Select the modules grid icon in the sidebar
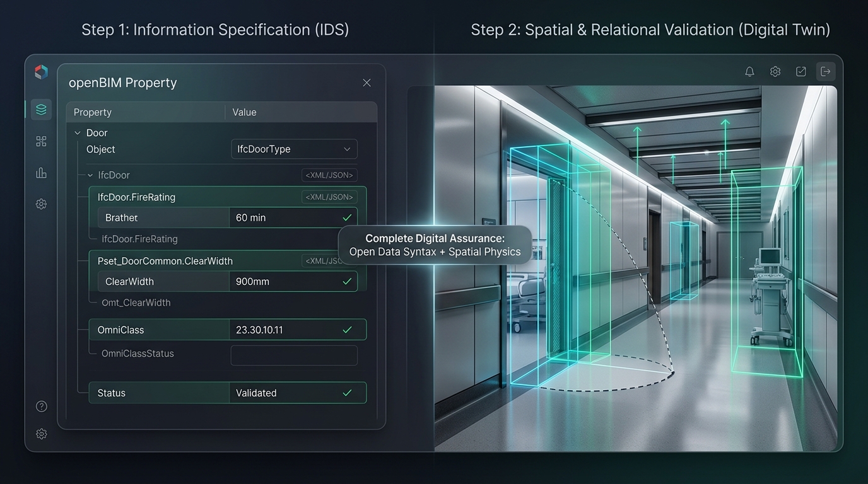Viewport: 868px width, 484px height. 41,141
